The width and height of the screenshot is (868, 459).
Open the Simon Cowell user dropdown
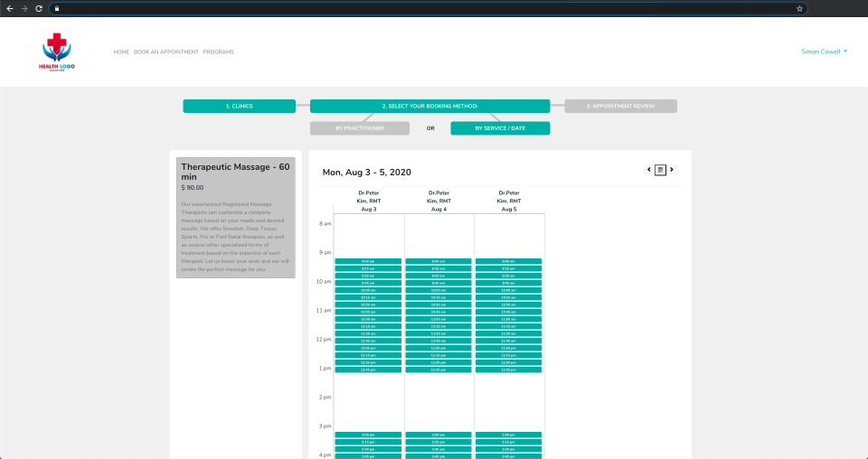824,52
